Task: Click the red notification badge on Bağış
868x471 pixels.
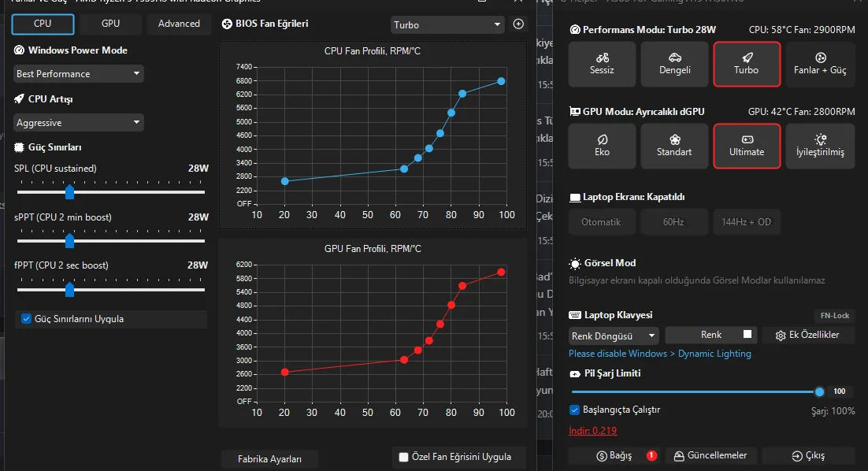Action: coord(651,455)
